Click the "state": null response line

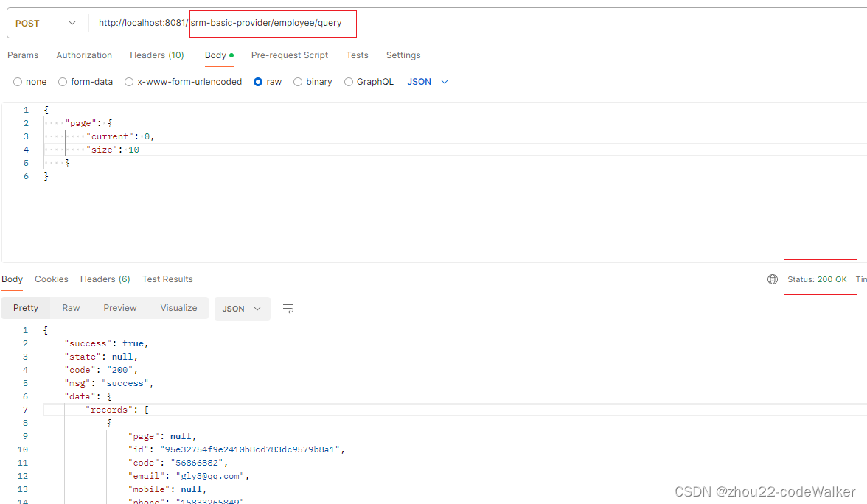[x=100, y=357]
